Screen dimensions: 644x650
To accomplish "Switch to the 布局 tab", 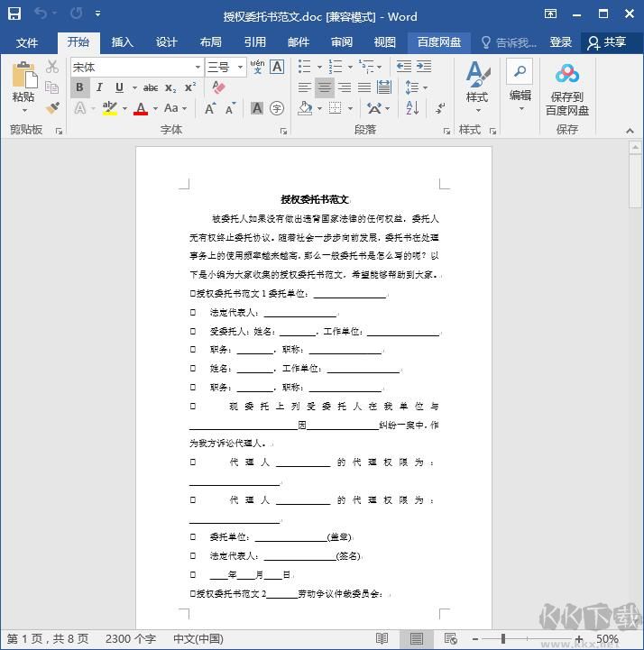I will 211,42.
